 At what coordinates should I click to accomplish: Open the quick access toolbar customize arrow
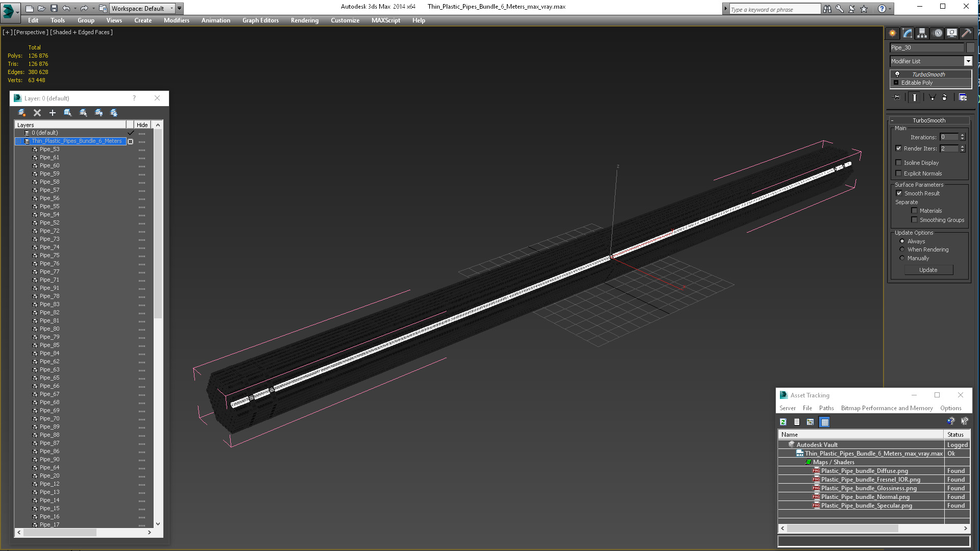pyautogui.click(x=180, y=8)
